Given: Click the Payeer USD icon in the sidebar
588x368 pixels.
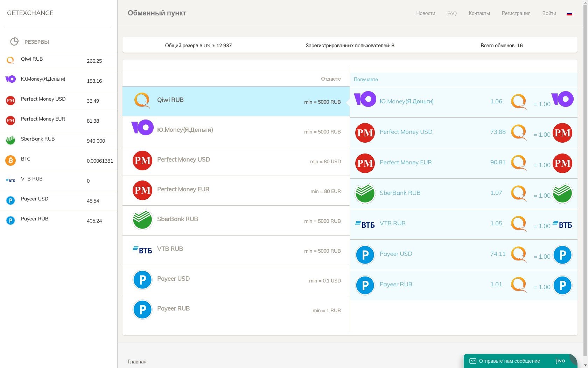Looking at the screenshot, I should coord(10,201).
